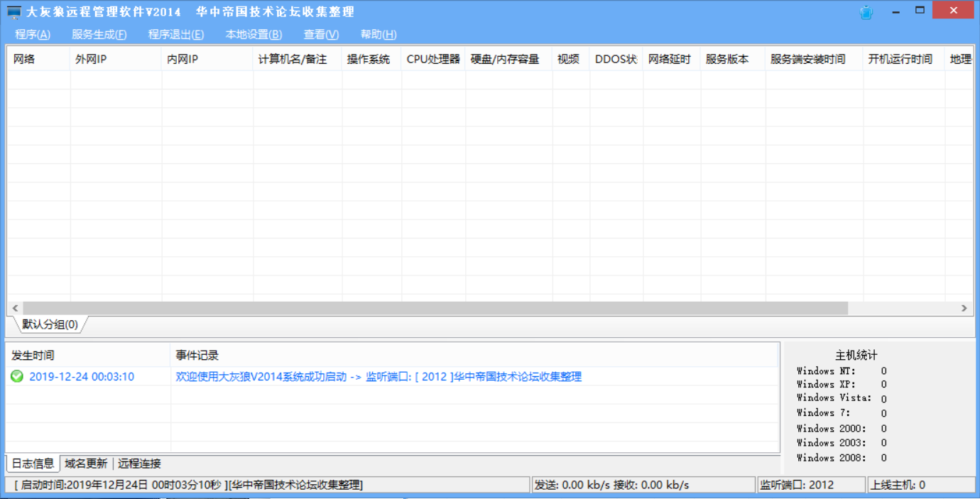Close the 大灰狼远程管理软件 window
The height and width of the screenshot is (499, 980).
pos(954,10)
